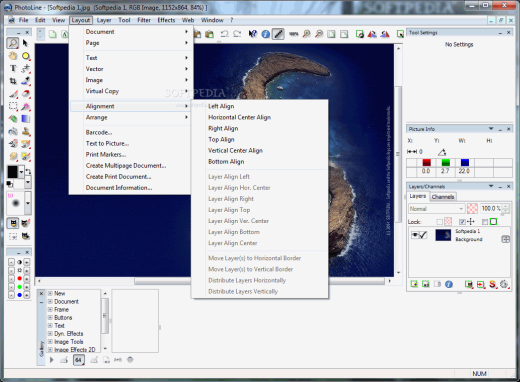The width and height of the screenshot is (520, 382).
Task: Click the plus button in the blue channel row
Action: click(27, 295)
